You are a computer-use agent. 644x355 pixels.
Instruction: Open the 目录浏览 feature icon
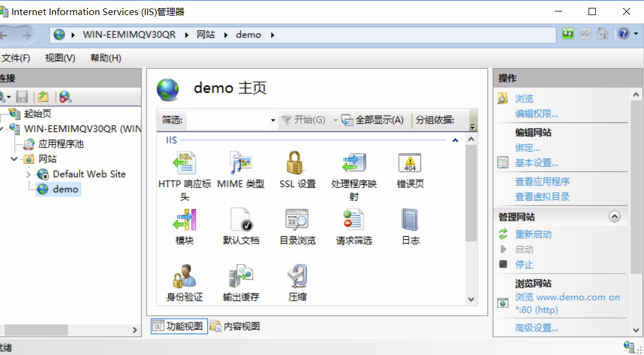click(x=297, y=219)
